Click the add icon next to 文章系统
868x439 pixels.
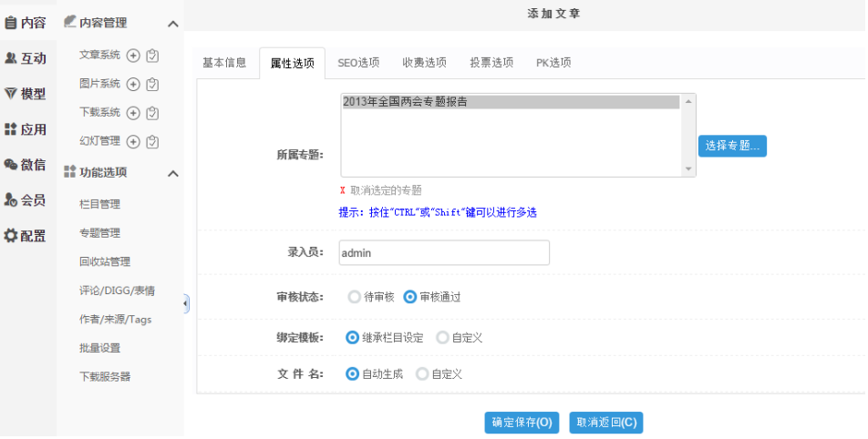coord(133,56)
